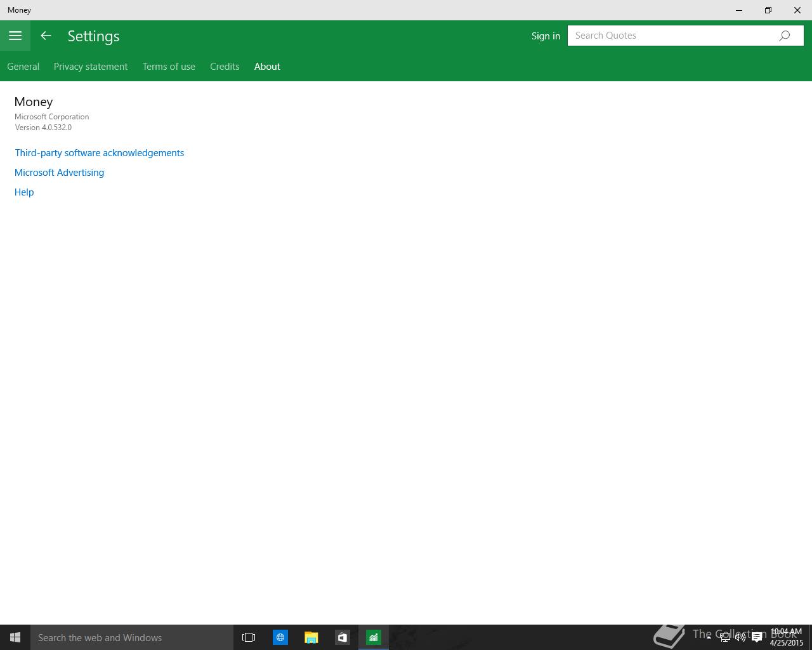This screenshot has height=650, width=812.
Task: Open Action Center notifications icon
Action: point(757,637)
